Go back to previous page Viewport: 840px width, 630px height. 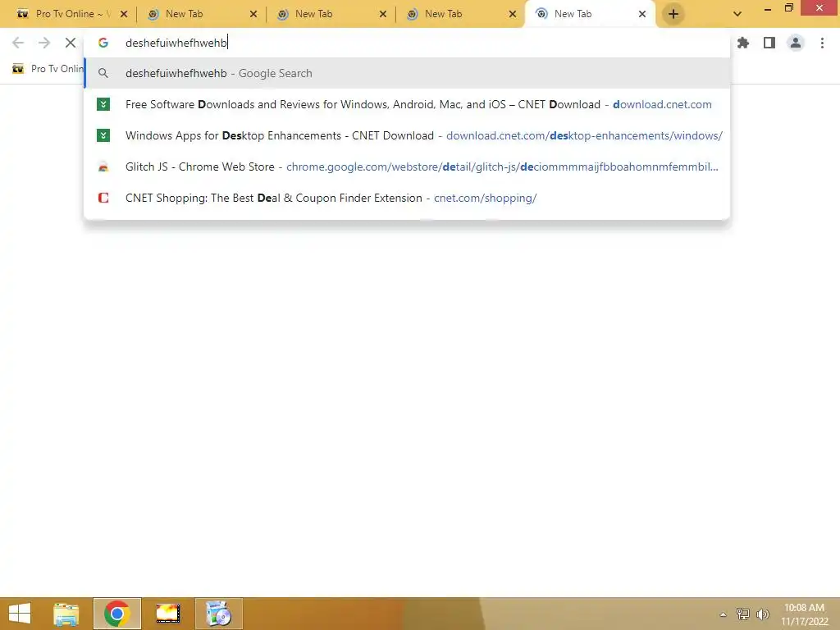coord(18,43)
